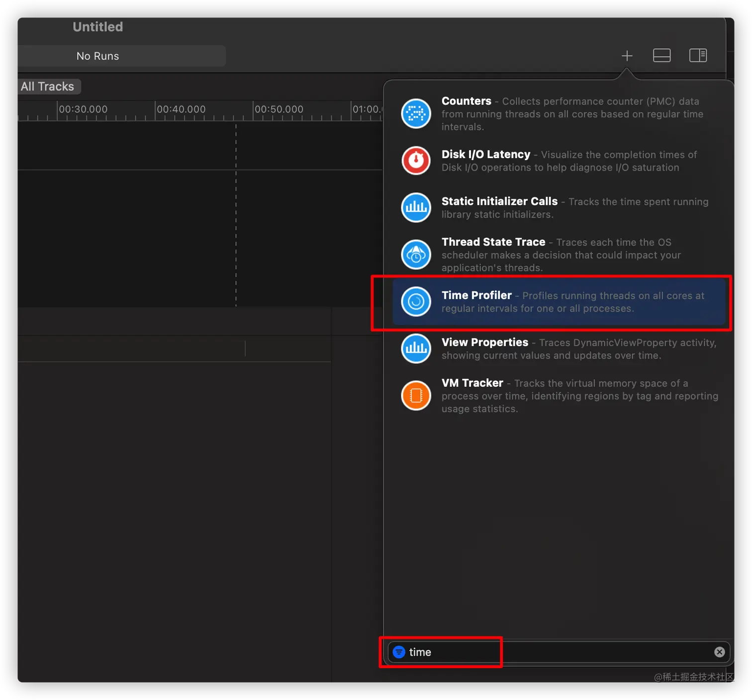Click the filter icon in search field
This screenshot has width=752, height=700.
[399, 652]
